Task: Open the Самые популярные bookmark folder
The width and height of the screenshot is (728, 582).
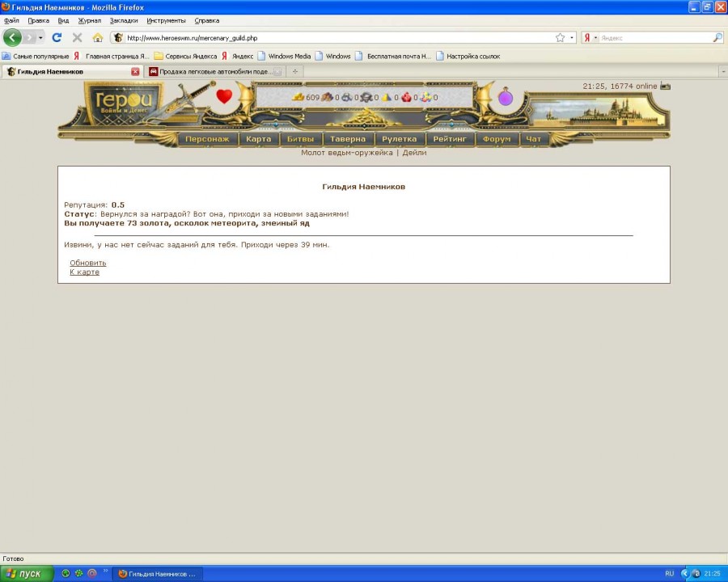Action: [x=36, y=56]
